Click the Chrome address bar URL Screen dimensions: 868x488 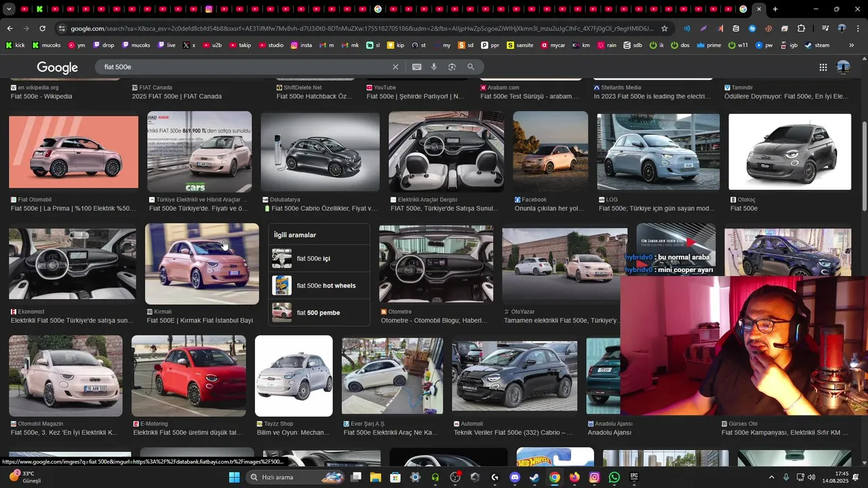tap(363, 28)
